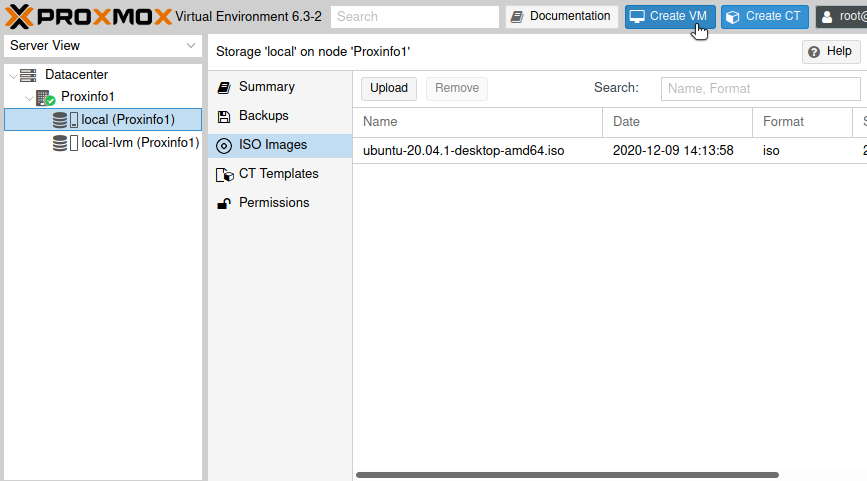Sort by the Date column header
The width and height of the screenshot is (867, 481).
click(x=677, y=122)
